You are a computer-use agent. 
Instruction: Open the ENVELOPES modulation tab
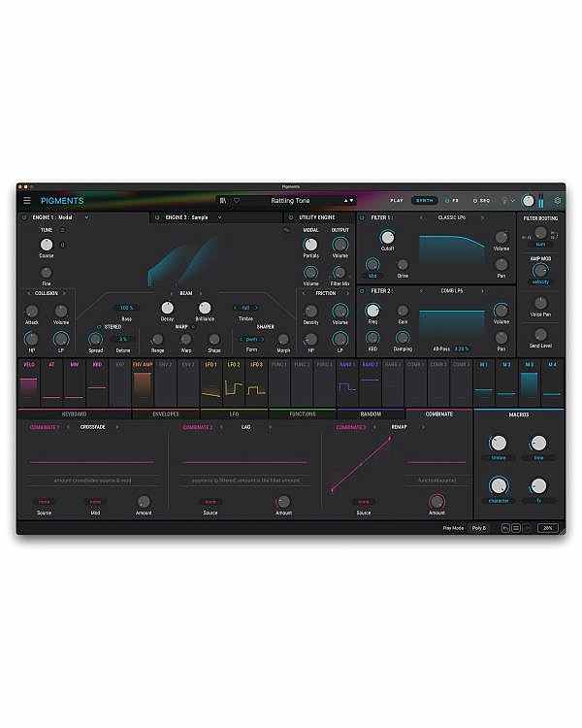coord(166,414)
